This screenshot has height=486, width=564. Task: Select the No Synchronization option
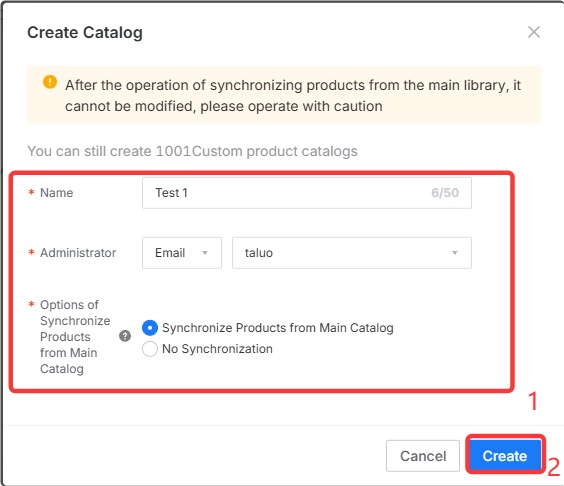[150, 349]
